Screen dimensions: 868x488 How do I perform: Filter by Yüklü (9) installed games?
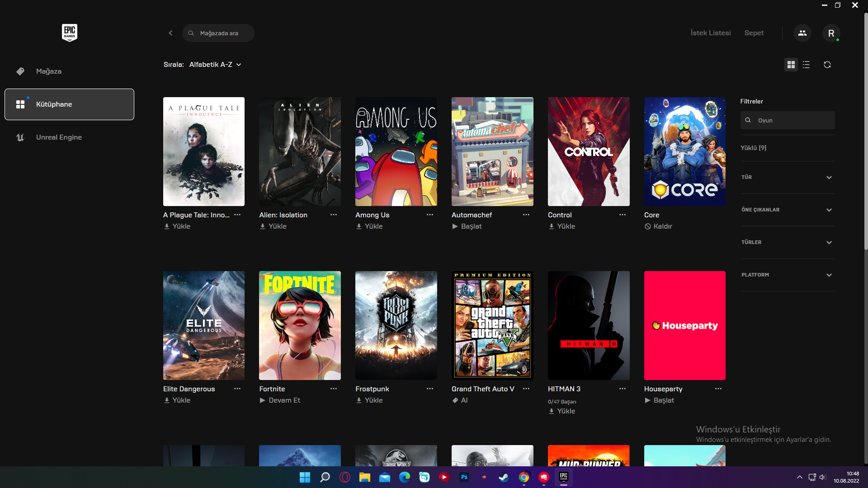pyautogui.click(x=753, y=148)
